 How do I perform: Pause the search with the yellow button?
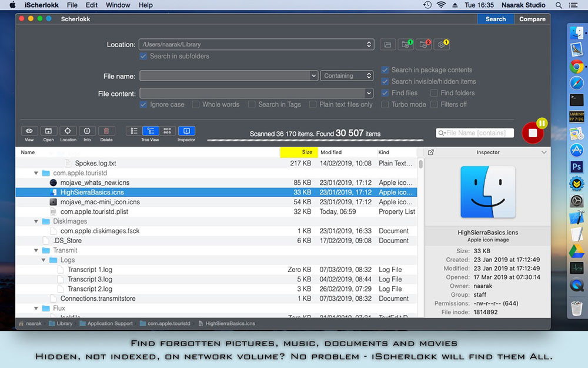[542, 123]
